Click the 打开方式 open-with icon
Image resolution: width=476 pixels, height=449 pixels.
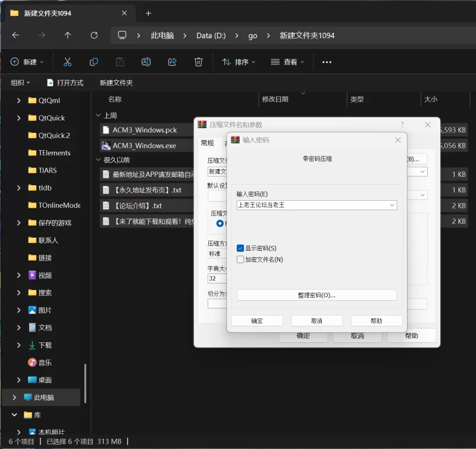[x=50, y=83]
